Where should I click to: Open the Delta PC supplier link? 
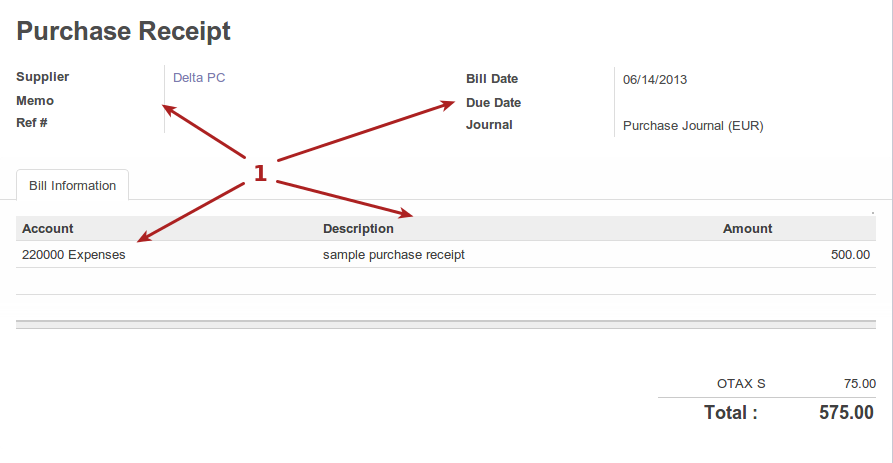pyautogui.click(x=199, y=77)
